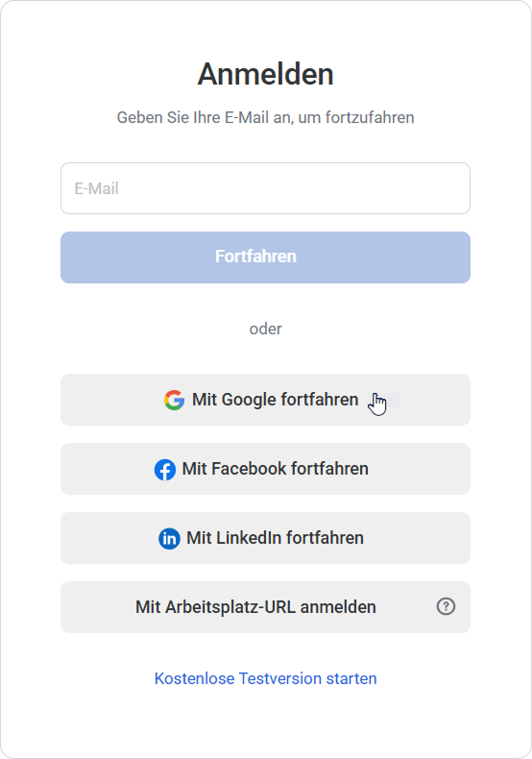Click the "oder" divider text
The width and height of the screenshot is (532, 759).
(x=265, y=329)
